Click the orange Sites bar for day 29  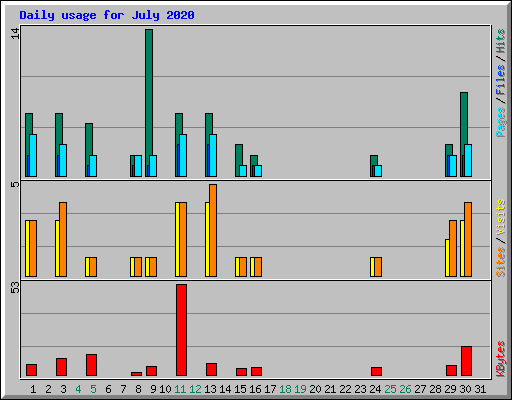(453, 248)
